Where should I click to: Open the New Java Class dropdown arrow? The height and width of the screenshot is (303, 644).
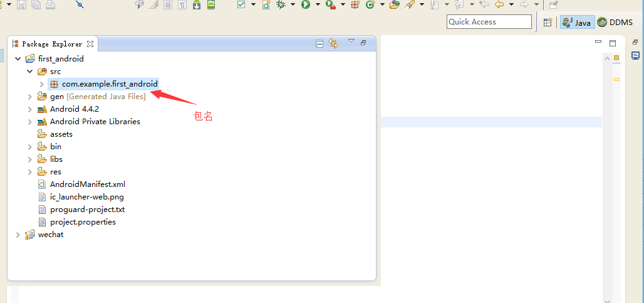point(382,5)
